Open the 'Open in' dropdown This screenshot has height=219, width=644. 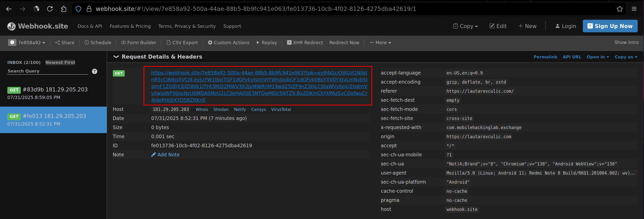click(598, 57)
